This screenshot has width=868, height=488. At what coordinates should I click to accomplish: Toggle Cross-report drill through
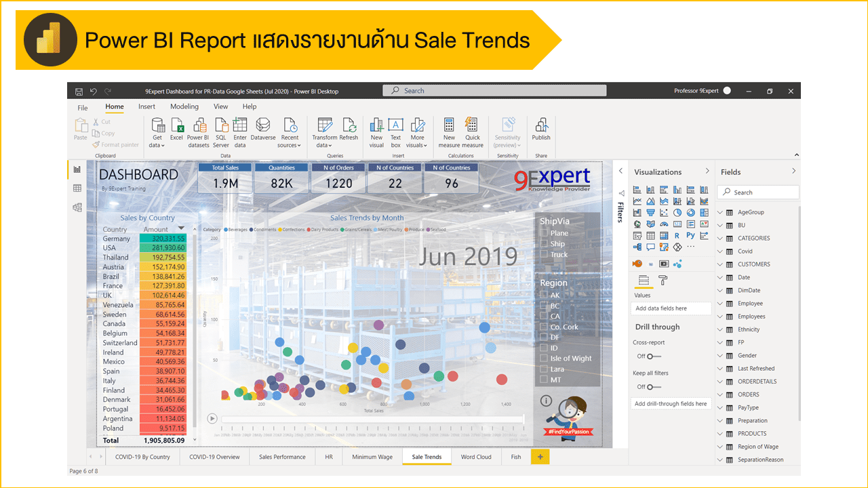654,356
